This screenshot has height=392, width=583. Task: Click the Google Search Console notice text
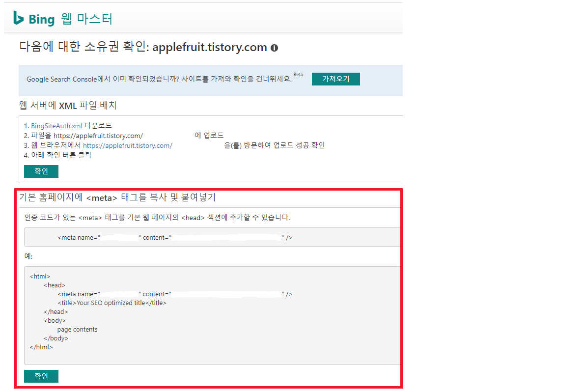click(159, 79)
